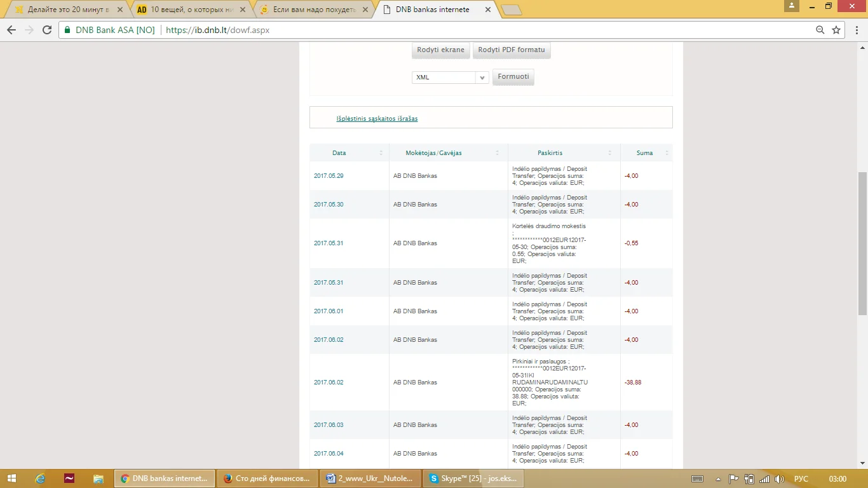Image resolution: width=868 pixels, height=488 pixels.
Task: Click sort arrows in the Suma header
Action: (667, 153)
